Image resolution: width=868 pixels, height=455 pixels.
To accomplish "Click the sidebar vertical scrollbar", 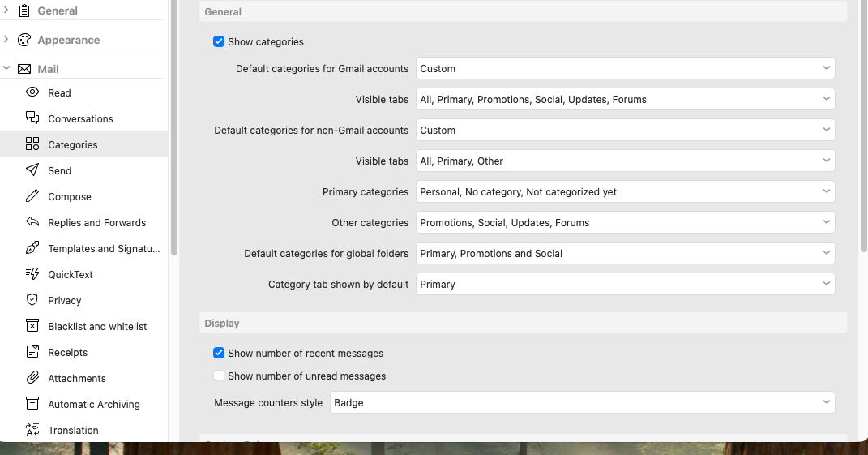I will pos(174,130).
